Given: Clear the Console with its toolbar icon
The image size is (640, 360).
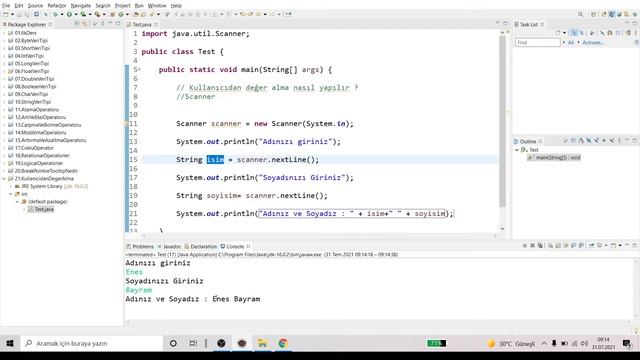Looking at the screenshot, I should tap(551, 245).
